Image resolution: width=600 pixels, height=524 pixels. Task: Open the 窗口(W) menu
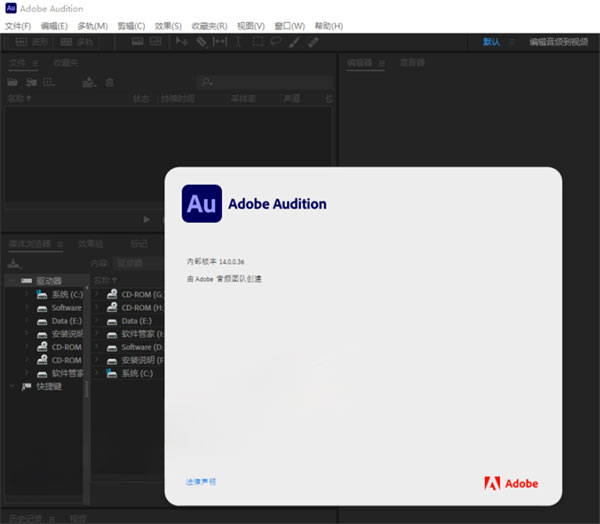point(290,26)
